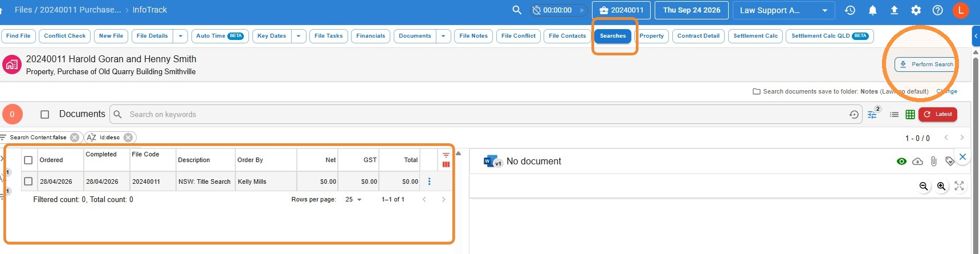
Task: Open the red column chooser icon
Action: click(x=446, y=164)
